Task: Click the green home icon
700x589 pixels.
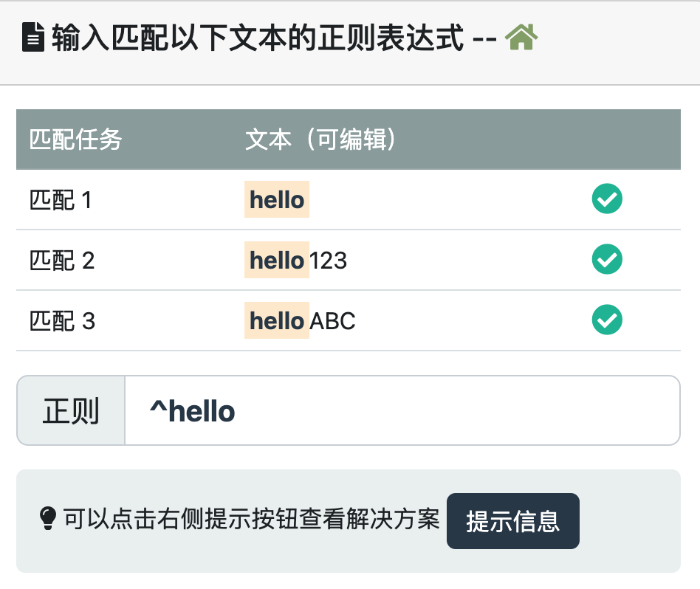Action: (x=521, y=38)
